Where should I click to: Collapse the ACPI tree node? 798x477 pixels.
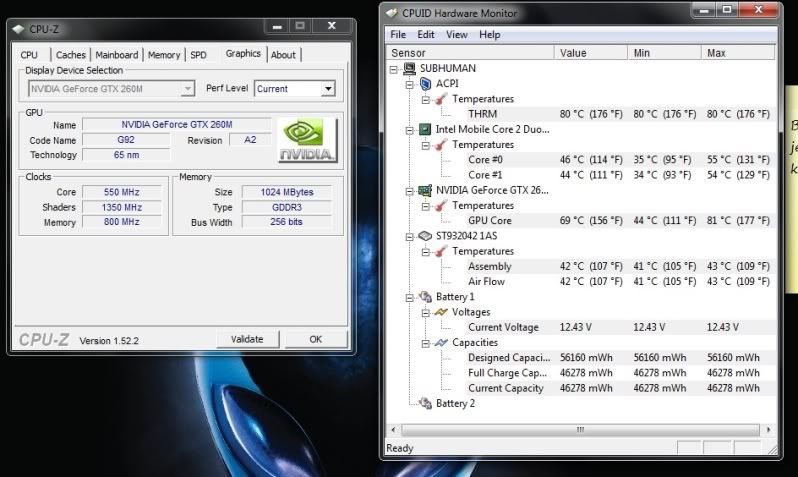pyautogui.click(x=409, y=85)
